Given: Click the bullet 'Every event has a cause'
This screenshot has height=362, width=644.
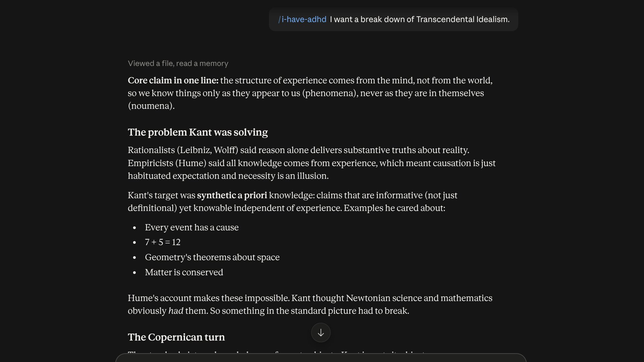Looking at the screenshot, I should 192,227.
